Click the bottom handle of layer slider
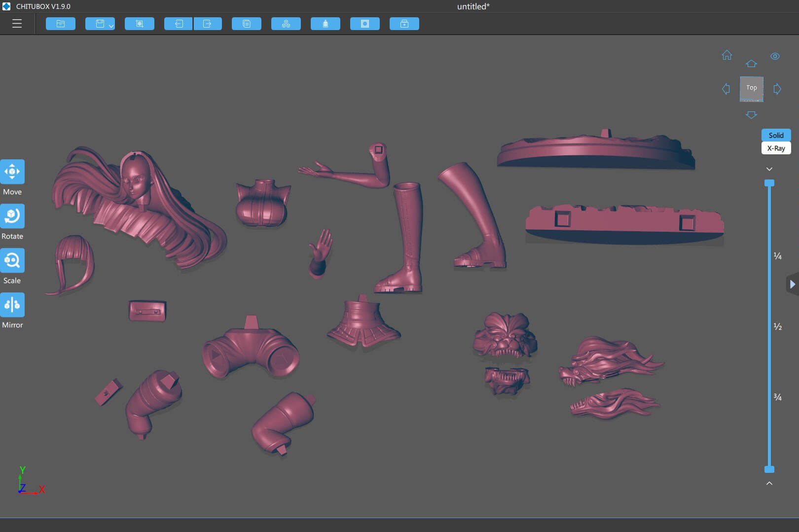 click(769, 469)
